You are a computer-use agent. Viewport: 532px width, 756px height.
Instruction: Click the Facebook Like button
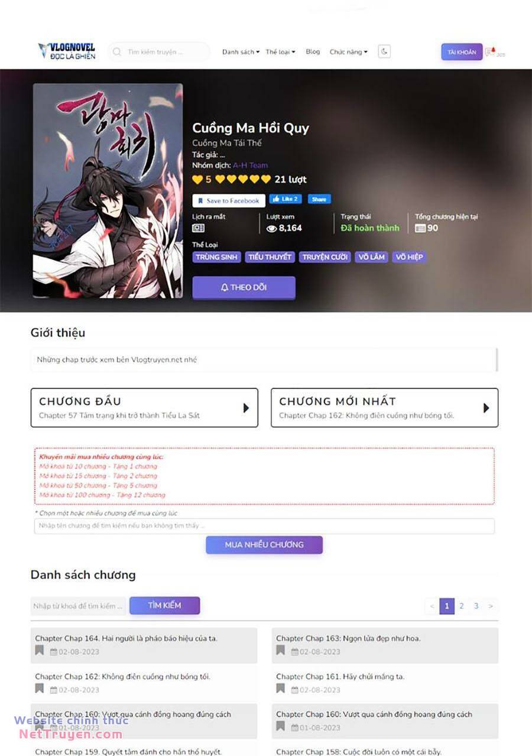286,199
